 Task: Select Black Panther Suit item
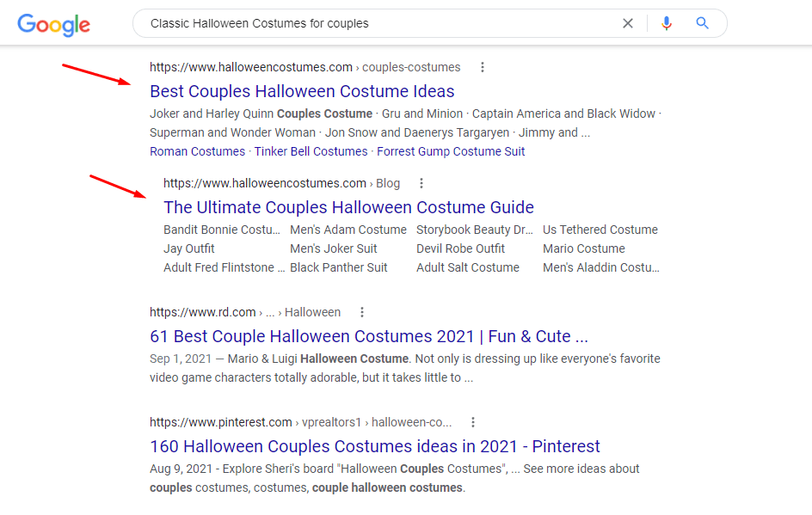click(339, 267)
